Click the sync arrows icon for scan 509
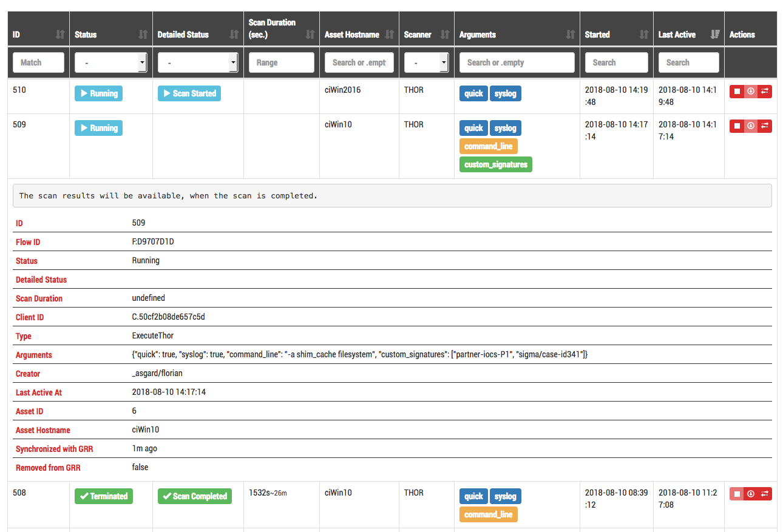Viewport: 783px width, 532px height. pos(765,126)
